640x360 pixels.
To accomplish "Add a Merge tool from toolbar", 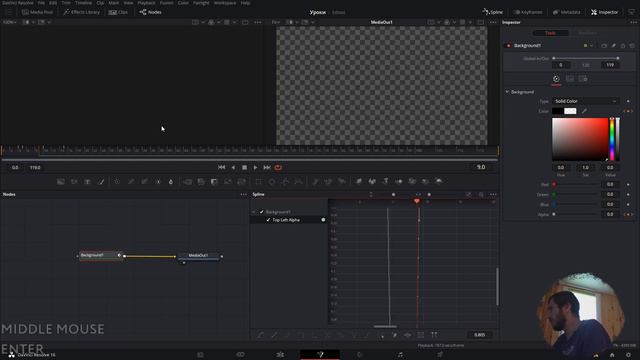I will click(188, 182).
